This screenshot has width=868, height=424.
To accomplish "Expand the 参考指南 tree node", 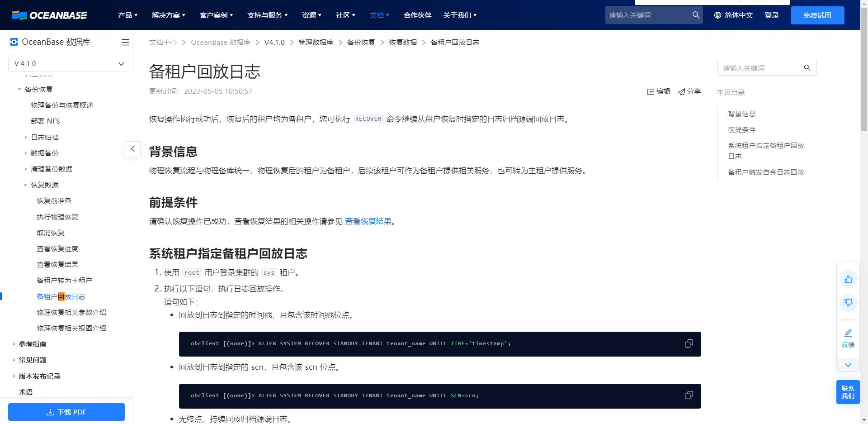I will coord(14,344).
